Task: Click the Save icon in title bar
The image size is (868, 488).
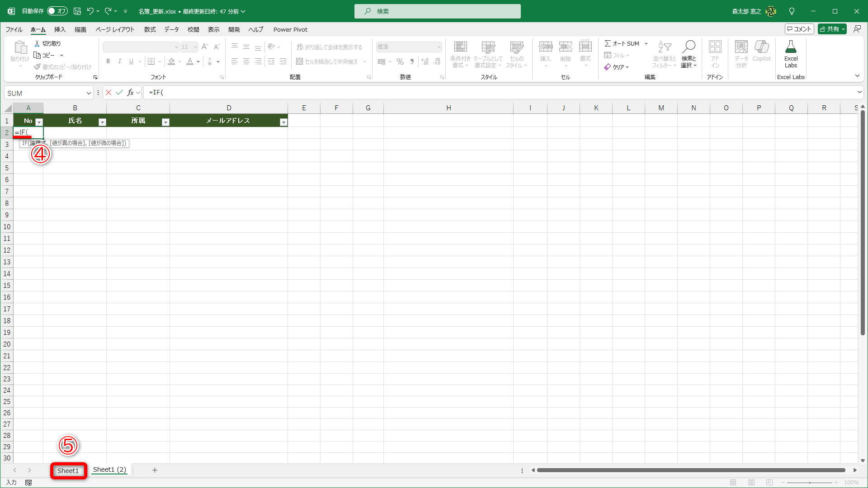Action: tap(77, 11)
